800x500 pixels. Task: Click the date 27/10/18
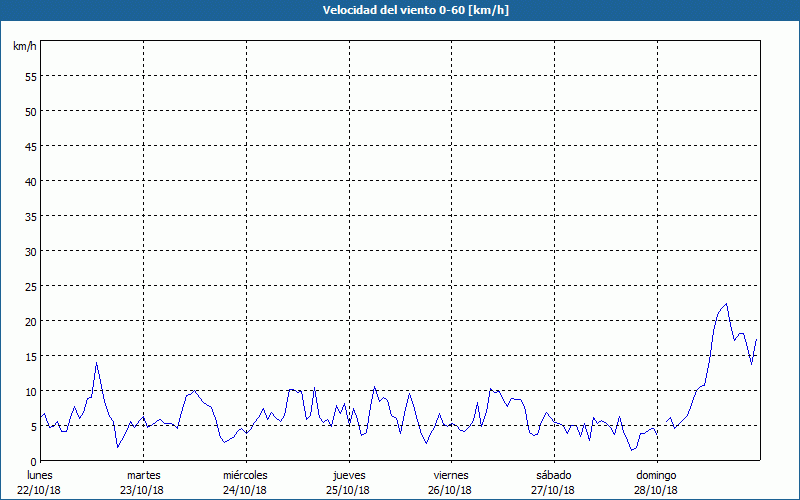(553, 490)
